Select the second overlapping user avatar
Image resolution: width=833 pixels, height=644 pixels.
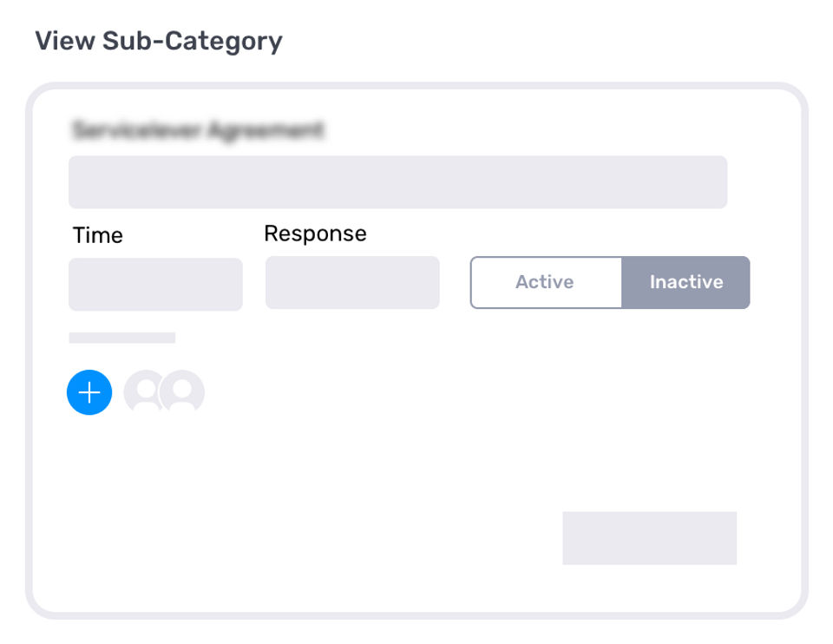[x=184, y=392]
